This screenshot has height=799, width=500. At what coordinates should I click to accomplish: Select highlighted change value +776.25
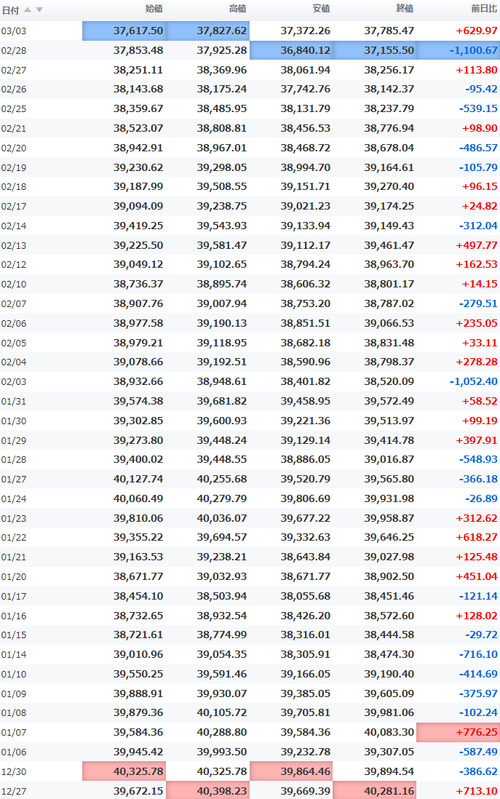coord(458,732)
